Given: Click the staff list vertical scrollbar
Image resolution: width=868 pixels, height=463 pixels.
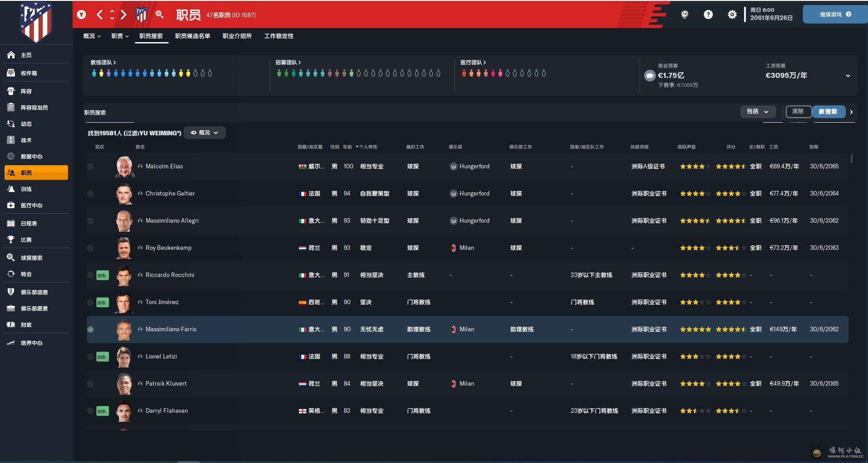Looking at the screenshot, I should point(852,159).
